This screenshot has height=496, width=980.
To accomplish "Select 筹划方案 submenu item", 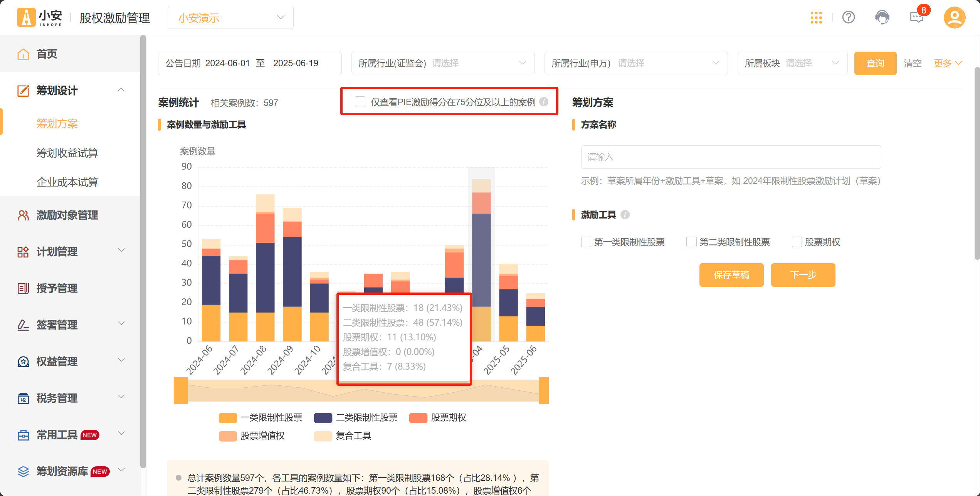I will [x=57, y=124].
